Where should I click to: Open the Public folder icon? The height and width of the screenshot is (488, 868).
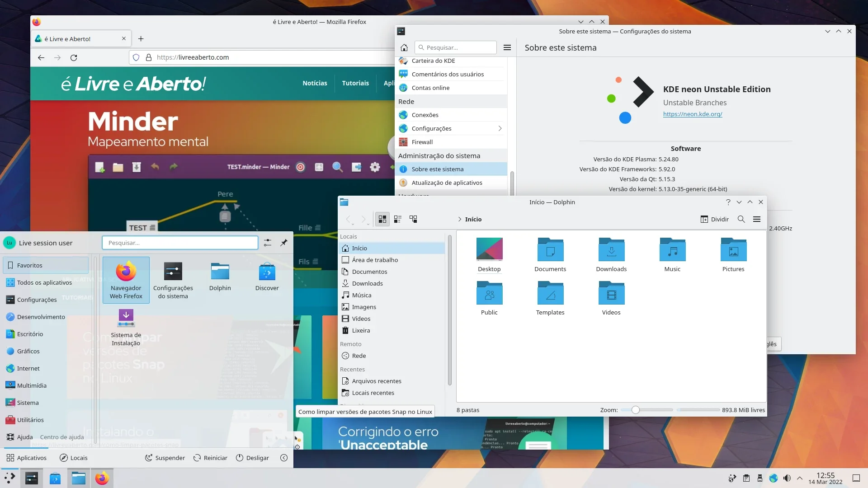coord(489,298)
